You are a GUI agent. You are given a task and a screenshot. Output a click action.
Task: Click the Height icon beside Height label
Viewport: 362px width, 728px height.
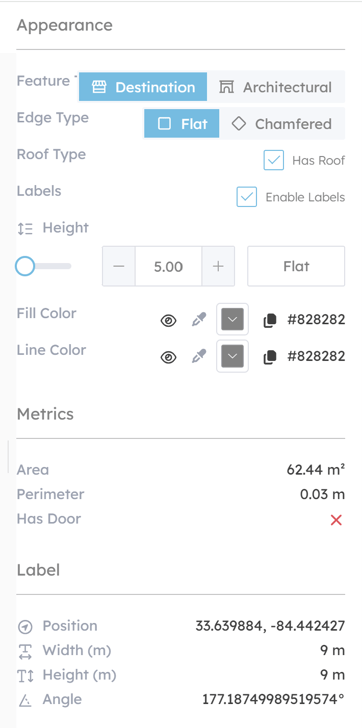25,228
